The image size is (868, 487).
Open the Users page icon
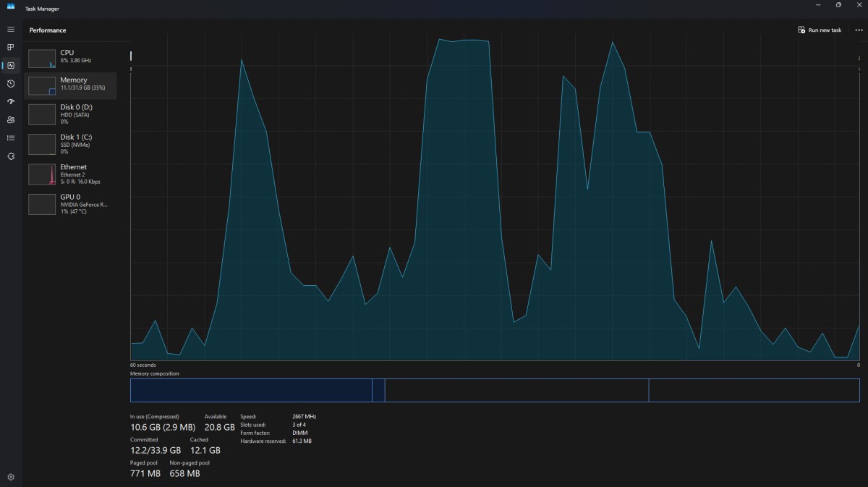point(11,119)
